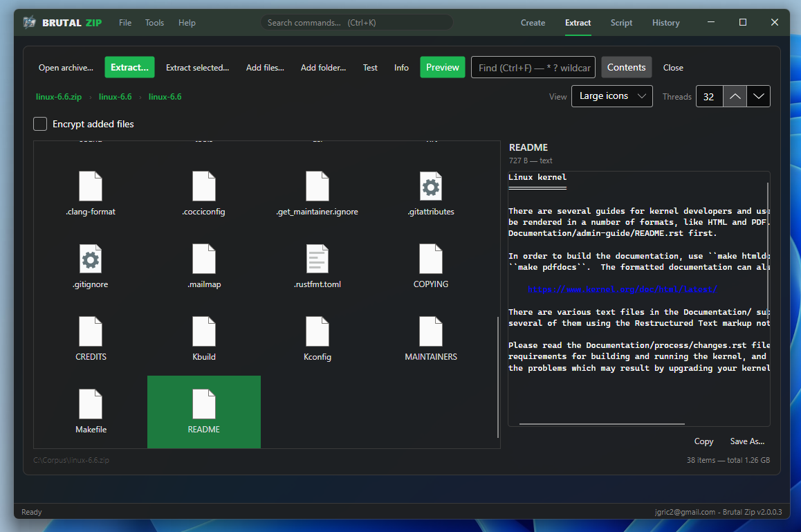
Task: Select the highlighted README file icon
Action: coord(204,404)
